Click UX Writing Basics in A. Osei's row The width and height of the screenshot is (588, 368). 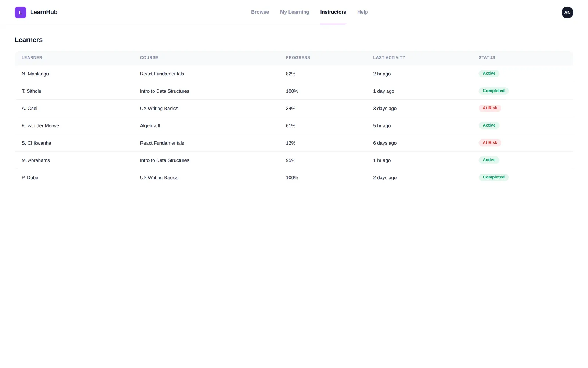tap(159, 109)
